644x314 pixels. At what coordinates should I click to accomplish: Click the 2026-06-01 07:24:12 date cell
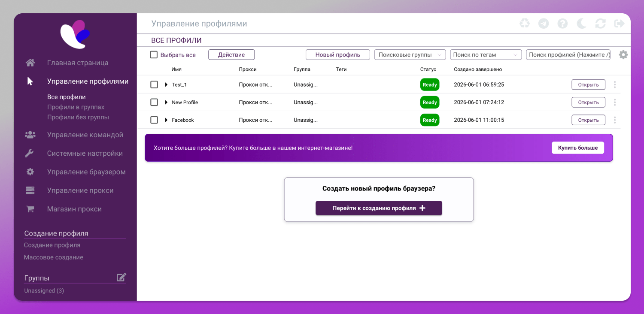pyautogui.click(x=479, y=102)
